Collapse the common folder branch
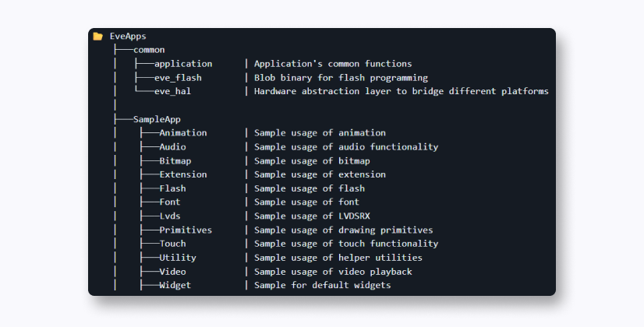The width and height of the screenshot is (644, 327). [x=149, y=50]
